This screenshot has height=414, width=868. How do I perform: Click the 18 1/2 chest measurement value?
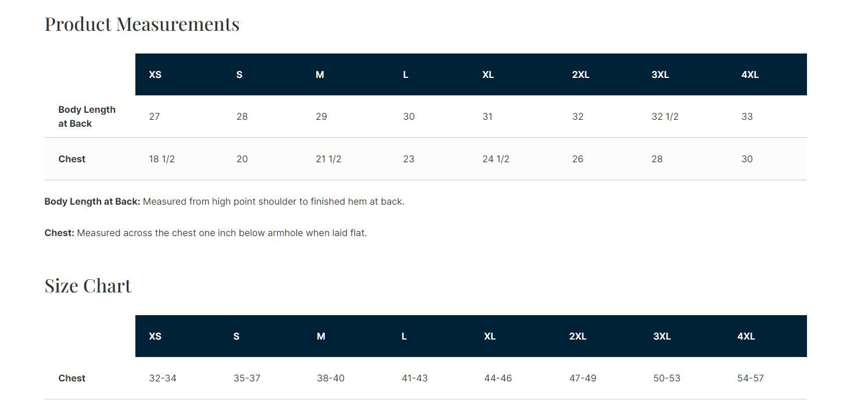click(162, 159)
